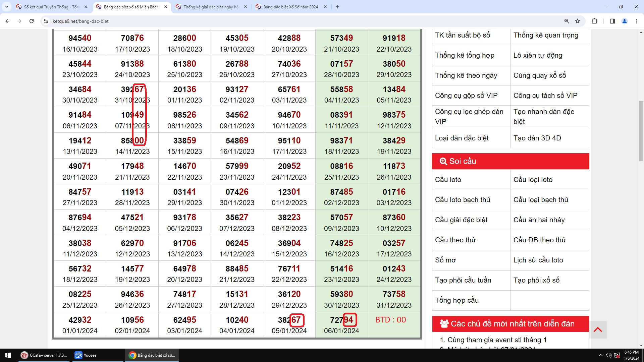Click the Sổ mơ link
644x362 pixels.
click(445, 260)
